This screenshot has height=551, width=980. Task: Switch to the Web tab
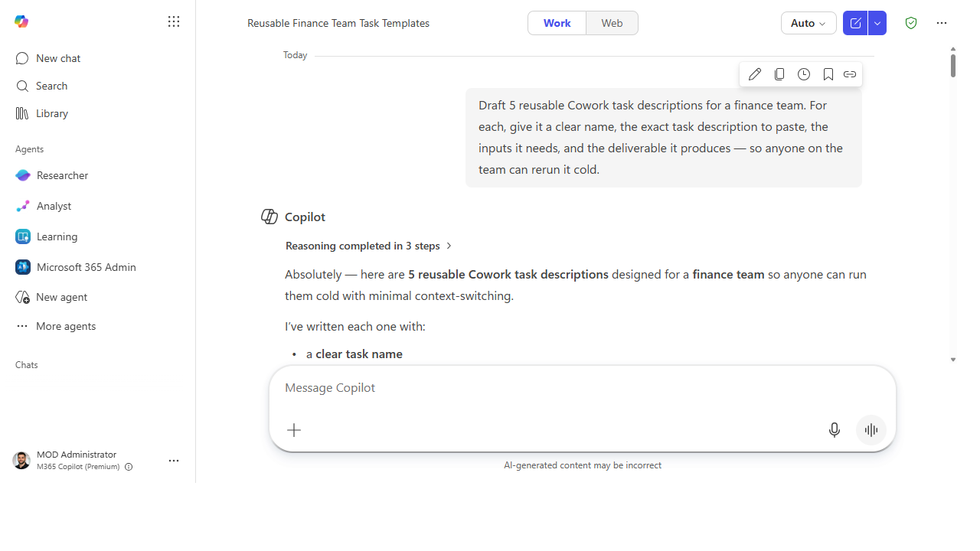point(612,23)
